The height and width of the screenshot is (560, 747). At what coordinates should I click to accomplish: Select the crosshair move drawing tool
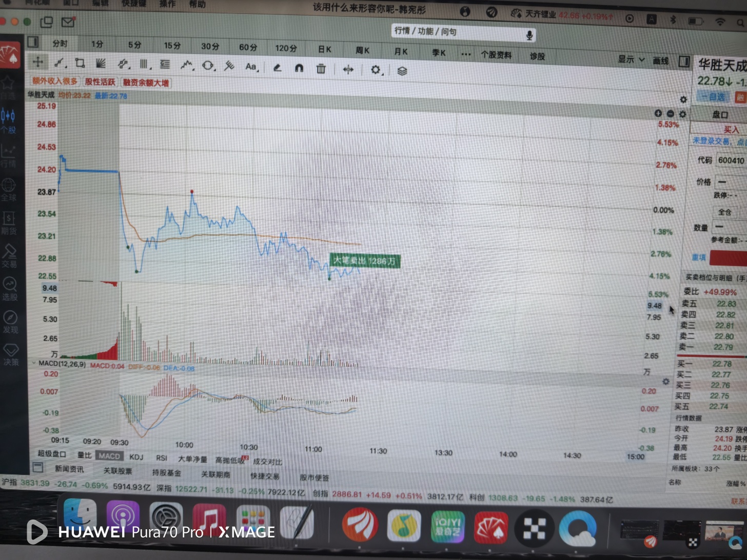click(x=38, y=62)
